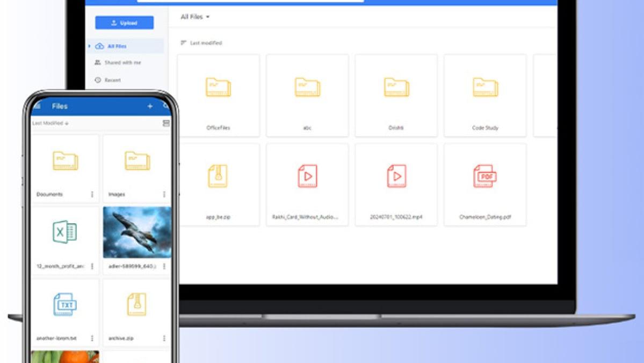The height and width of the screenshot is (363, 644).
Task: Click the app_be.zip file name
Action: tap(218, 217)
